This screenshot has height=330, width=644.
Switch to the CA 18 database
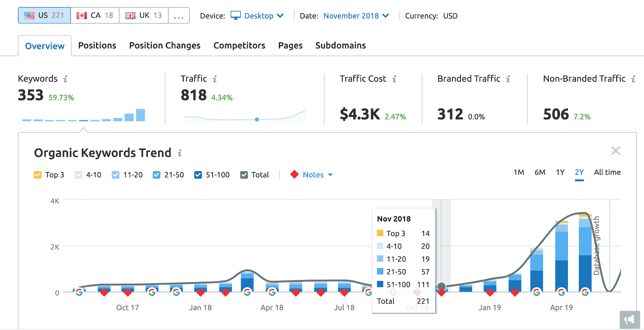click(x=95, y=16)
